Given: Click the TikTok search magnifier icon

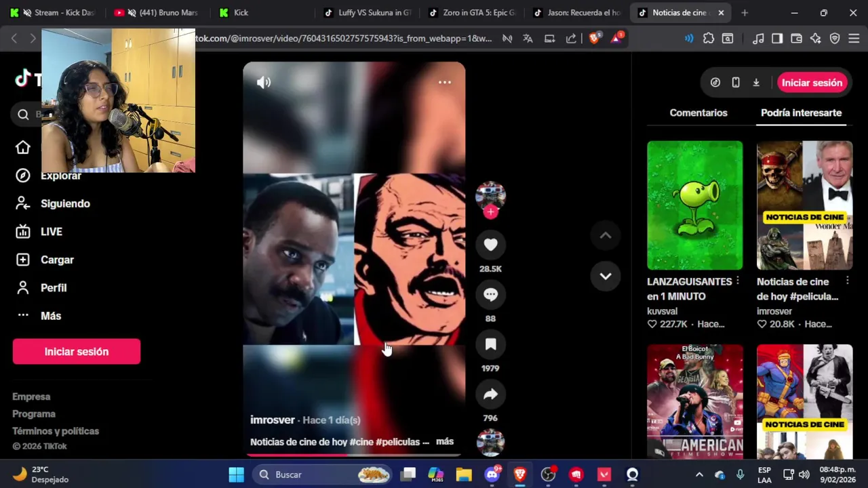Looking at the screenshot, I should click(x=23, y=115).
